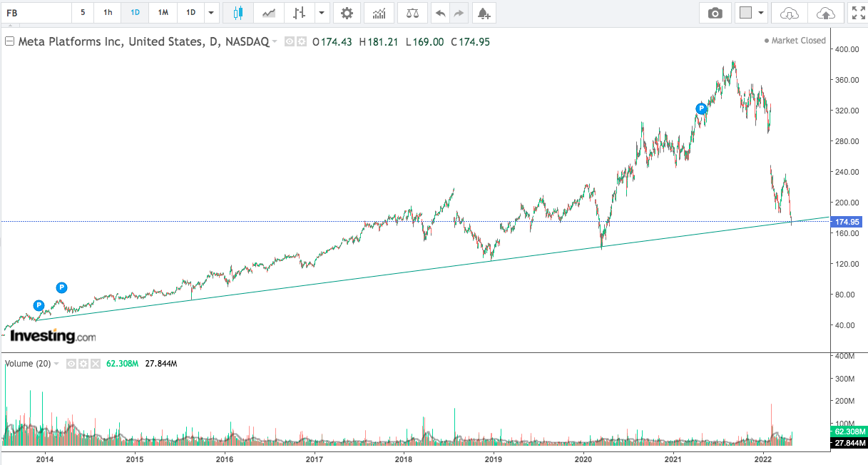Toggle fullscreen mode with the arrows icon
Screen dimensions: 868x465
coord(858,13)
